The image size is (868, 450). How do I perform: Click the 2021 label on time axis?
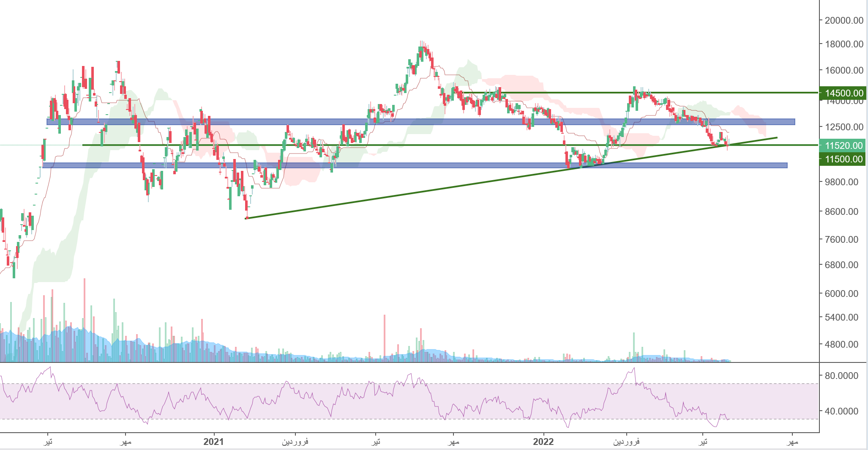(213, 442)
